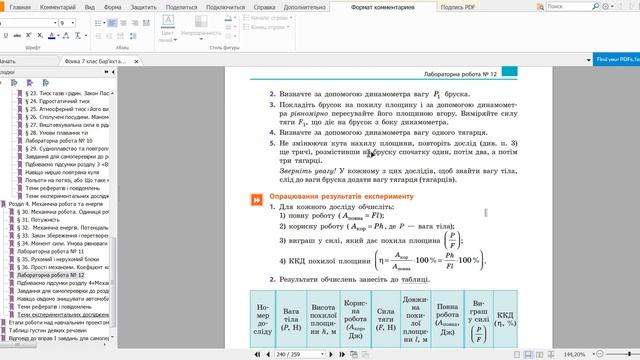Center paragraph text
This screenshot has height=360, width=640.
tap(123, 23)
